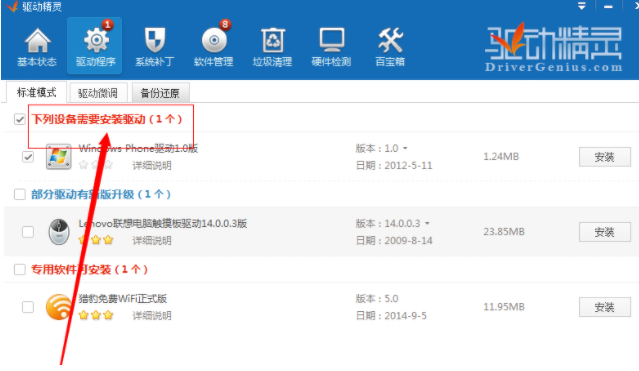Click the Lenovo touchpad mouse icon
639x371 pixels.
[x=59, y=232]
